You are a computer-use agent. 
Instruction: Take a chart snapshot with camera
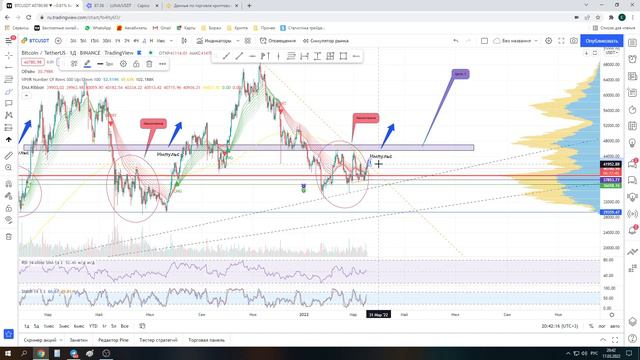click(573, 41)
